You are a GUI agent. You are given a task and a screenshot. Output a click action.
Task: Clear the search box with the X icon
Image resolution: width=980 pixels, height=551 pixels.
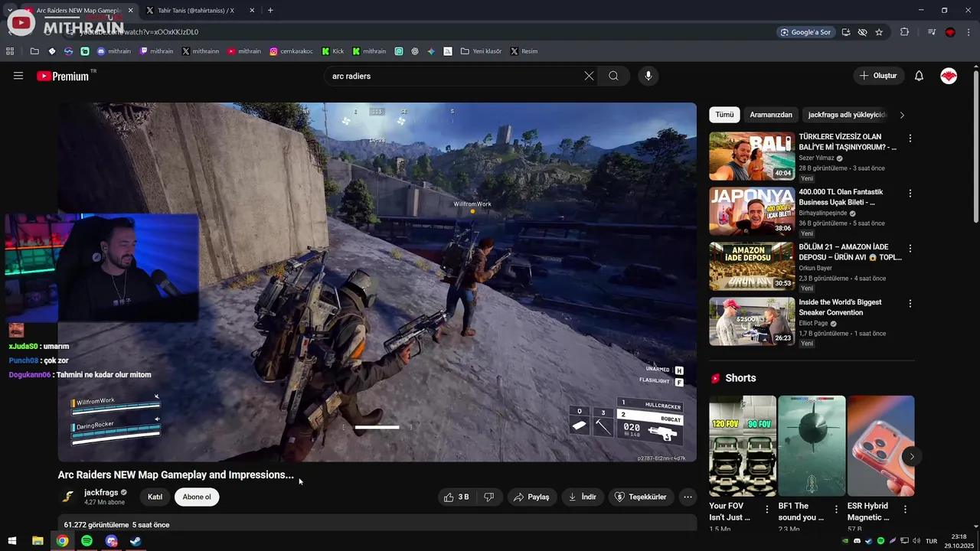[589, 76]
